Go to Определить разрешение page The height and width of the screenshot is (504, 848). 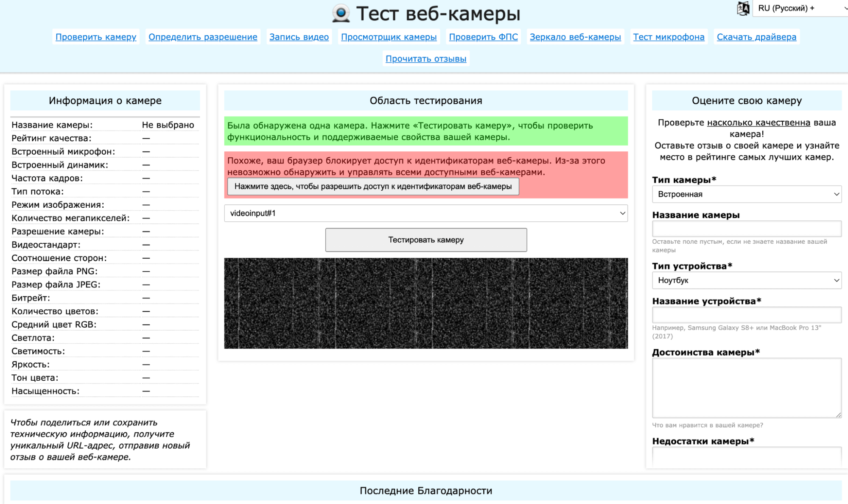(203, 37)
